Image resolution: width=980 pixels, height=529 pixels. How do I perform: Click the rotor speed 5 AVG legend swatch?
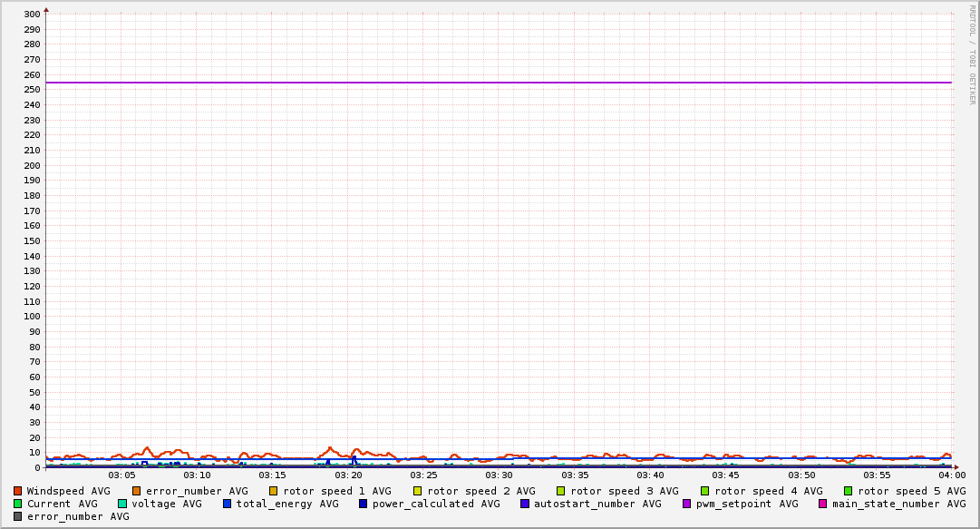tap(849, 491)
